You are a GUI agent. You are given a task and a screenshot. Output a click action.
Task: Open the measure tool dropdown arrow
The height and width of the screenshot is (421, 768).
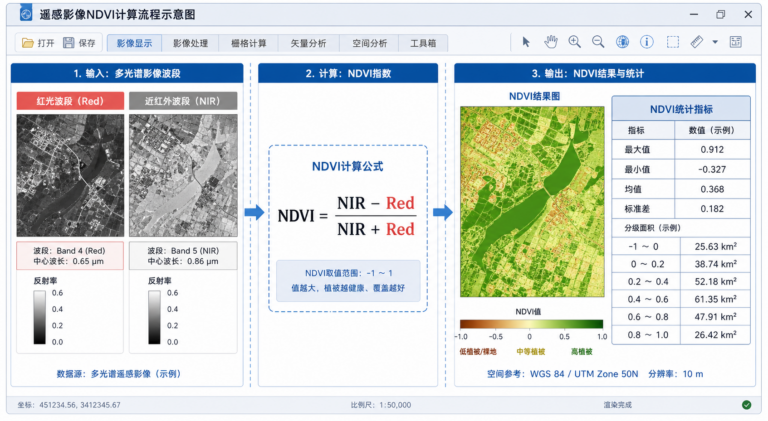(715, 42)
